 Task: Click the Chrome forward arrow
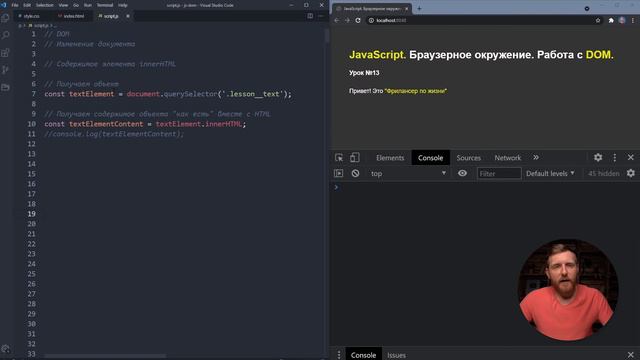click(x=347, y=20)
